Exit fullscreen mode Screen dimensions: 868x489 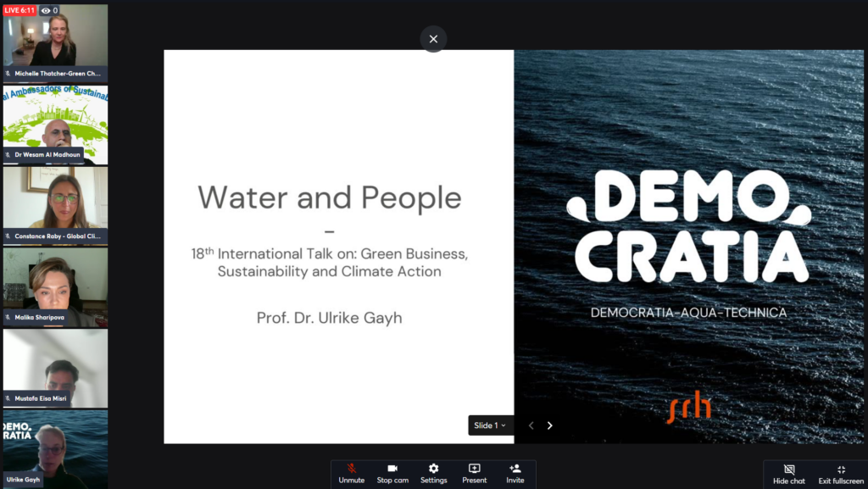[841, 475]
